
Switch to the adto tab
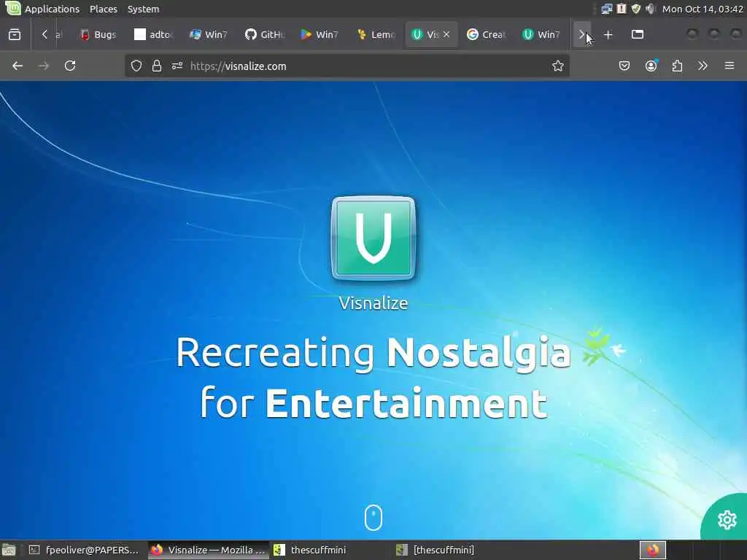pyautogui.click(x=153, y=34)
